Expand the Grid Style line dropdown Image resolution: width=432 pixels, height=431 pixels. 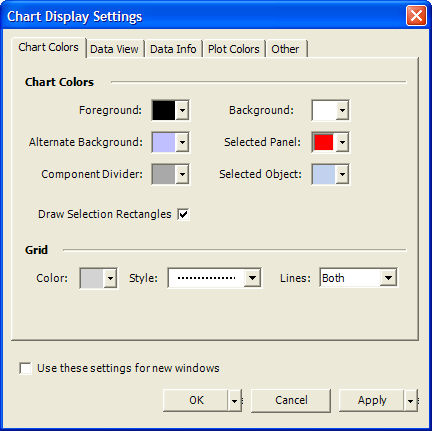click(252, 278)
